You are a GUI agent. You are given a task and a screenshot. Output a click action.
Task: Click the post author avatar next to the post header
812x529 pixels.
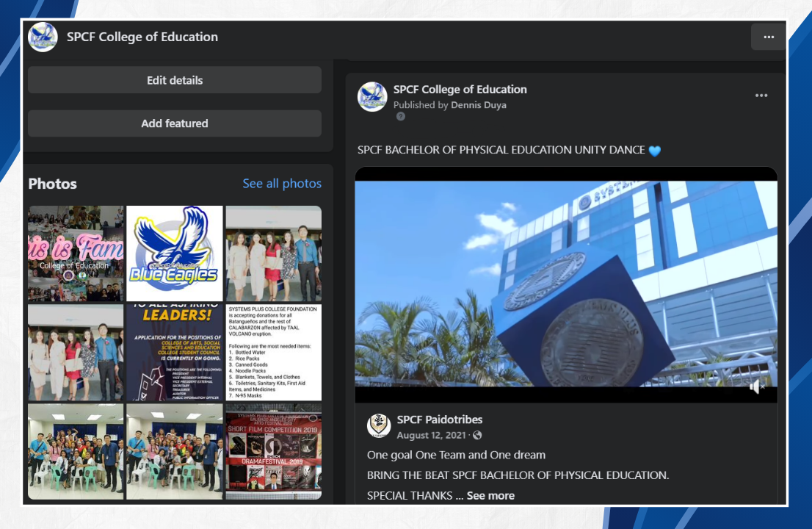click(372, 96)
